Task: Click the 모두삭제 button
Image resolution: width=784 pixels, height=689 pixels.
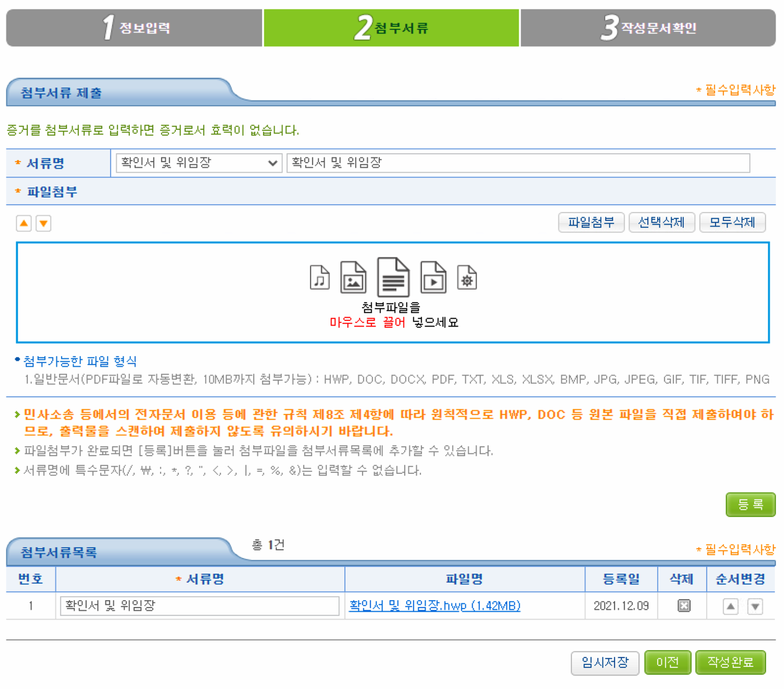Action: coord(732,223)
